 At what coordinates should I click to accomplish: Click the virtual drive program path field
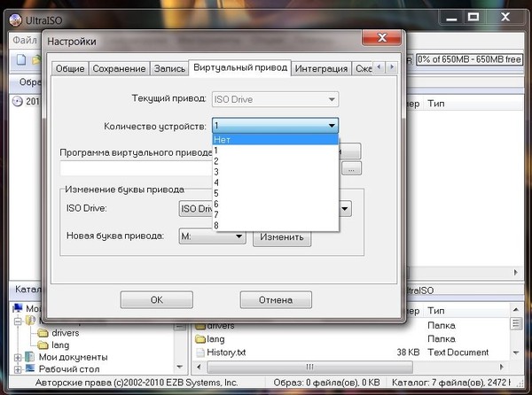tap(137, 168)
